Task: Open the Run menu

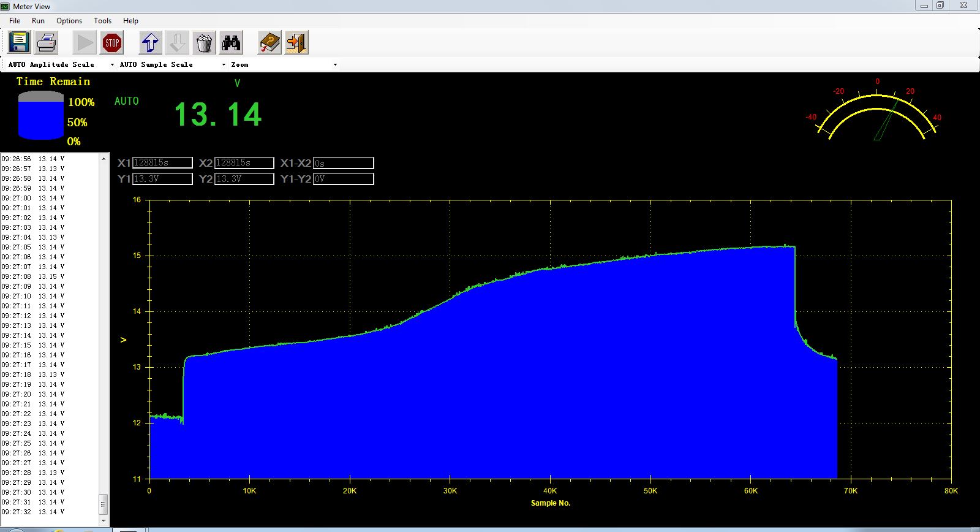Action: tap(38, 20)
